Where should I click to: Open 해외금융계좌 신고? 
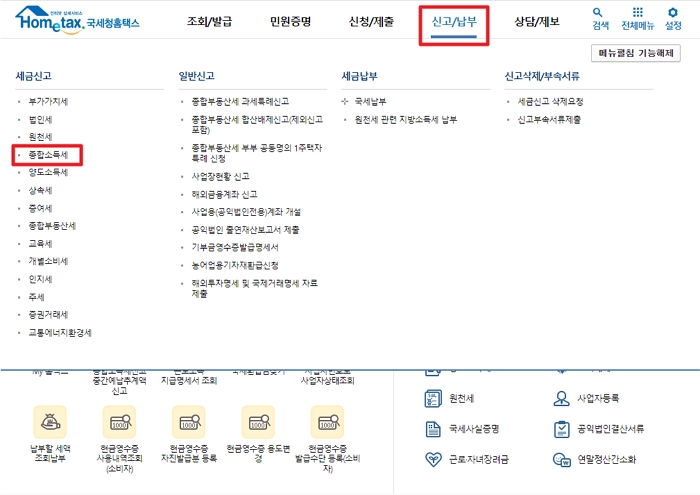pyautogui.click(x=224, y=194)
